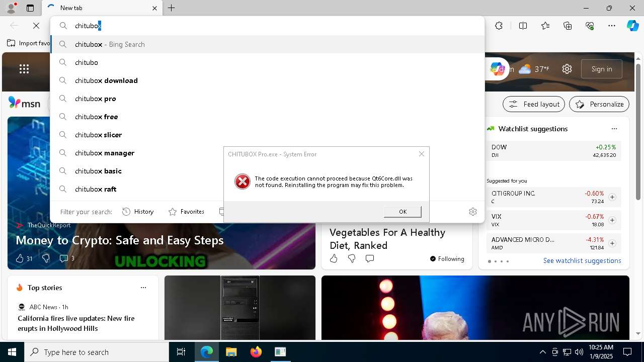
Task: Open California fires live updates story
Action: [x=76, y=323]
